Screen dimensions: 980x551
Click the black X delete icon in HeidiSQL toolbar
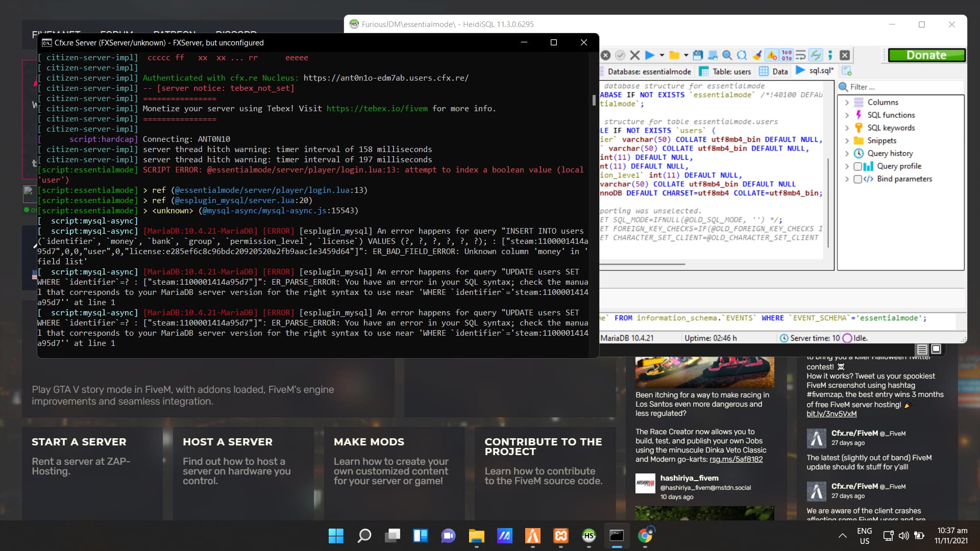pos(634,55)
